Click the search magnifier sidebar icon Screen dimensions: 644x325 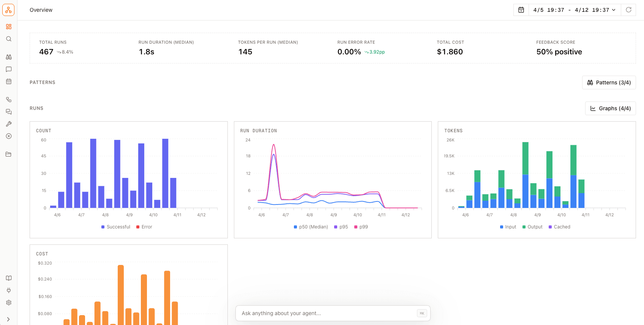pos(9,39)
